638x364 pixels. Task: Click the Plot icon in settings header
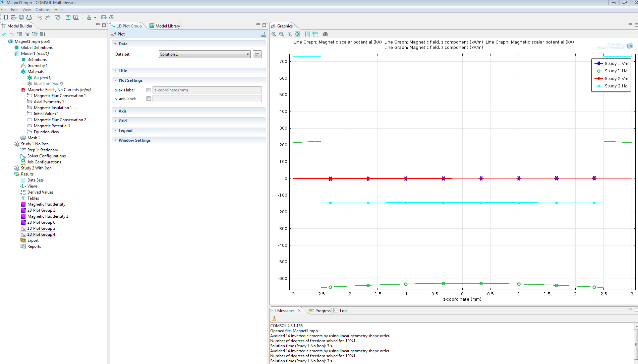(114, 34)
